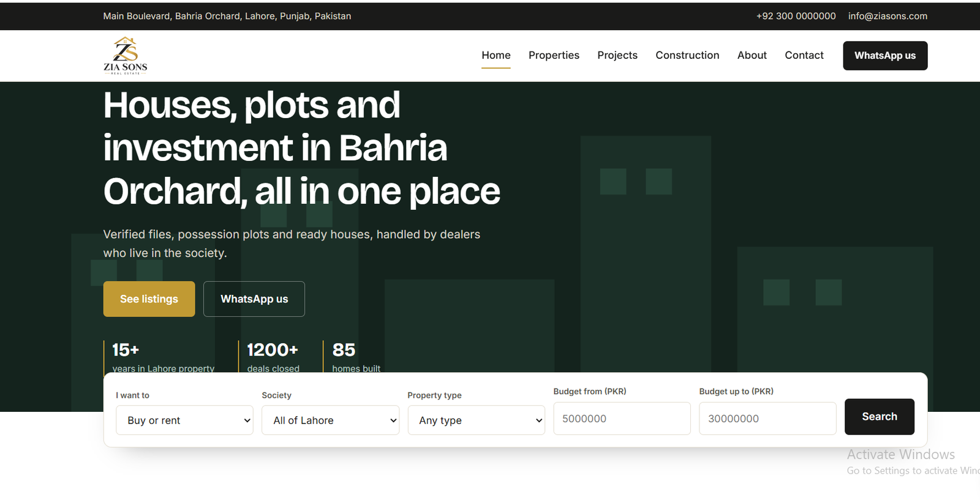
Task: Open the Projects nav link
Action: click(x=617, y=55)
